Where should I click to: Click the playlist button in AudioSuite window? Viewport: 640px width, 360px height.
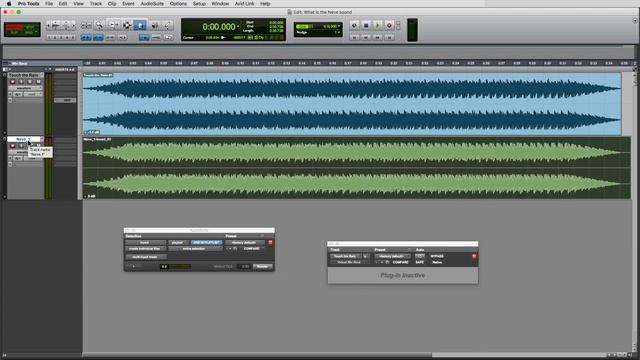click(x=178, y=242)
